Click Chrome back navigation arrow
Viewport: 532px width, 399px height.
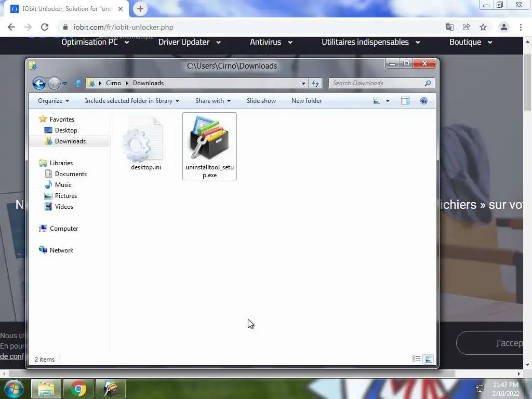[11, 27]
